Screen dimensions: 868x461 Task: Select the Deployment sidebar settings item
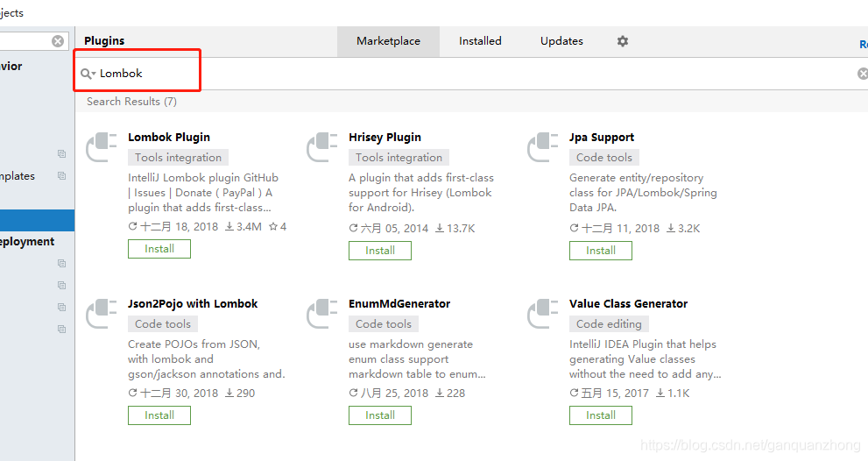coord(27,242)
